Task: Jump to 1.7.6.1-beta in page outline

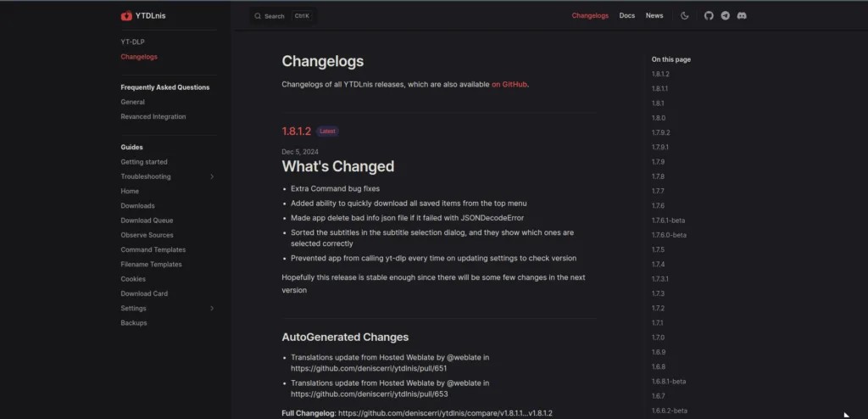Action: tap(668, 221)
